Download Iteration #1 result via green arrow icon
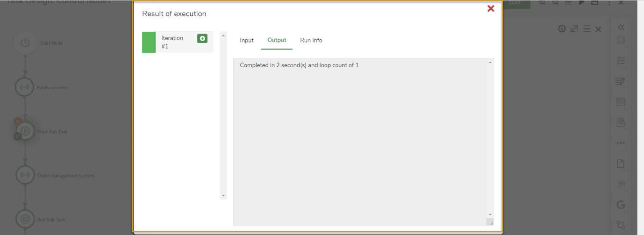 (x=202, y=39)
